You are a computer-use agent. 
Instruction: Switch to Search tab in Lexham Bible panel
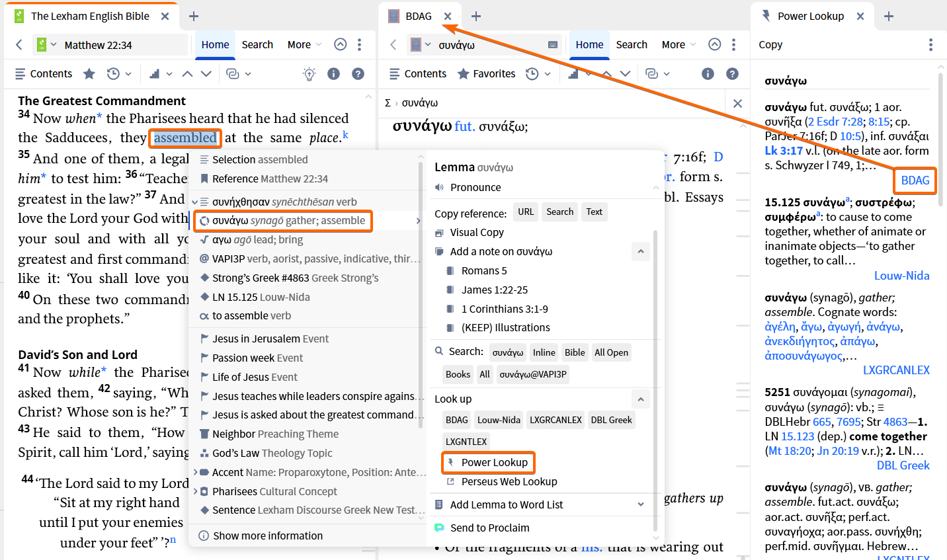(x=257, y=44)
